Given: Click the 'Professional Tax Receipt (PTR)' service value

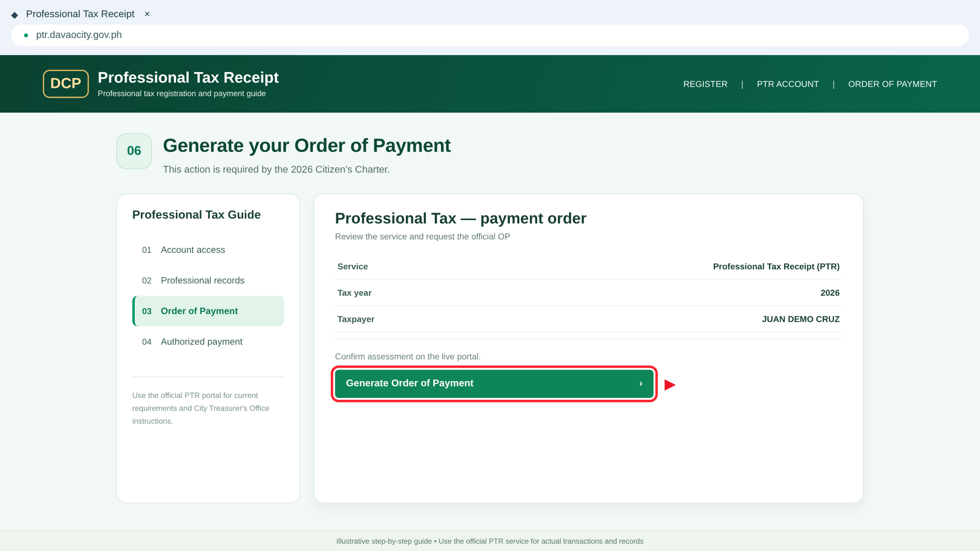Looking at the screenshot, I should click(776, 267).
